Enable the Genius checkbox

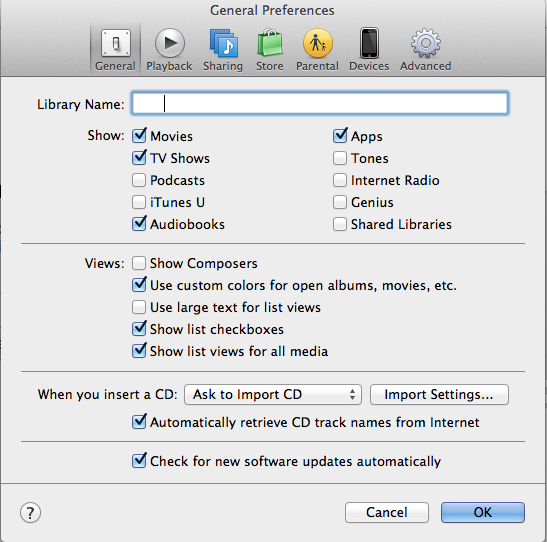click(340, 202)
